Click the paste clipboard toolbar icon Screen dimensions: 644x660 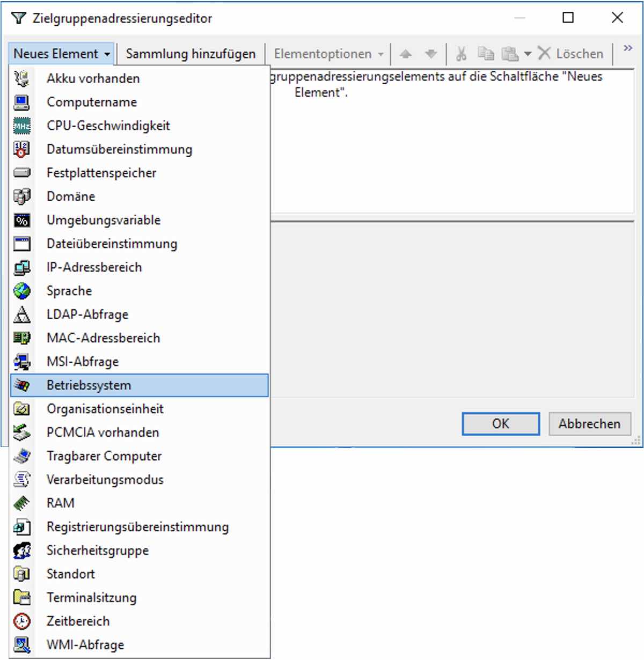click(509, 54)
